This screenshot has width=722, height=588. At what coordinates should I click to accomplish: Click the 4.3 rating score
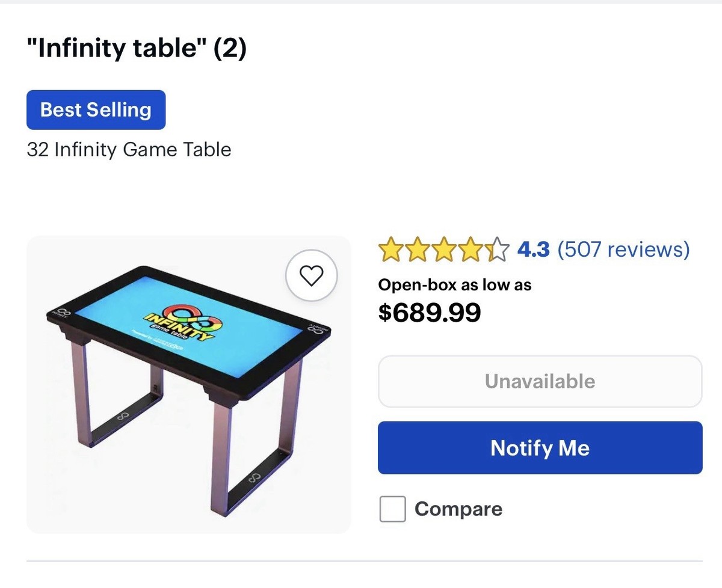(533, 249)
